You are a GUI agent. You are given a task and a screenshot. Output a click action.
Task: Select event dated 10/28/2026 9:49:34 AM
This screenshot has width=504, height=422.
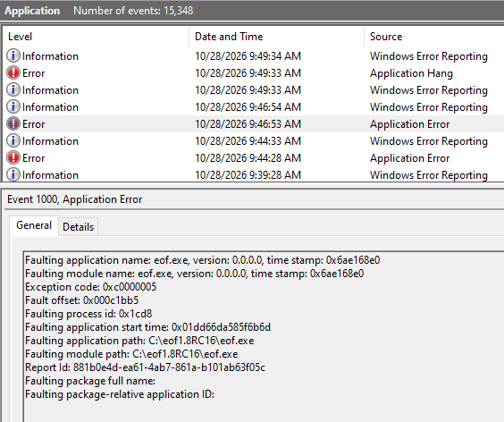[x=248, y=56]
